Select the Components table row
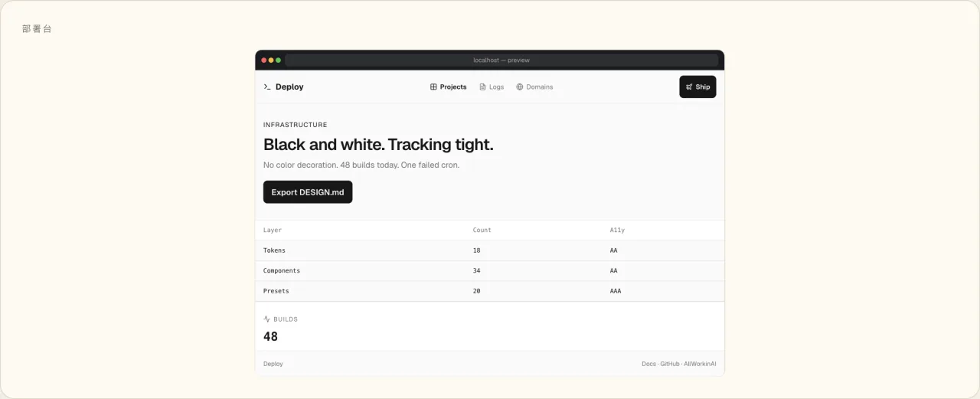The width and height of the screenshot is (980, 399). click(x=490, y=270)
